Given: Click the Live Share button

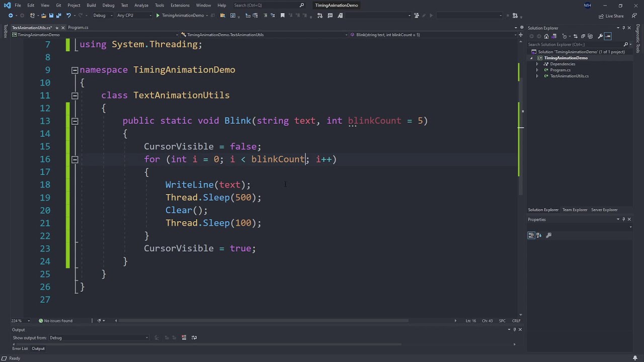Looking at the screenshot, I should [611, 16].
